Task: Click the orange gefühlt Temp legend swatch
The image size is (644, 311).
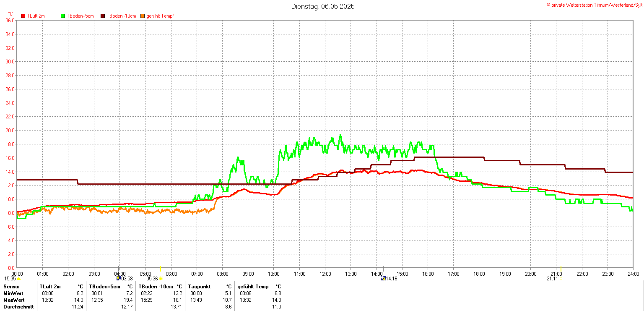Action: (143, 16)
